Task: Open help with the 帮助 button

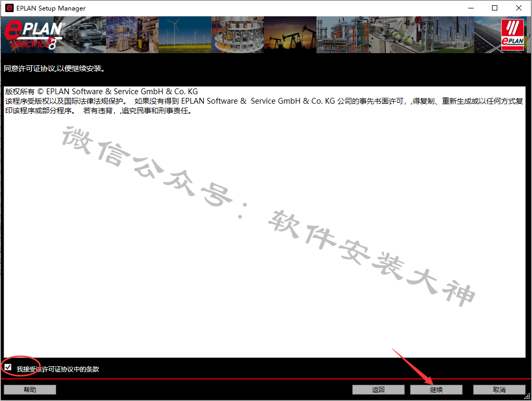Action: pyautogui.click(x=30, y=390)
